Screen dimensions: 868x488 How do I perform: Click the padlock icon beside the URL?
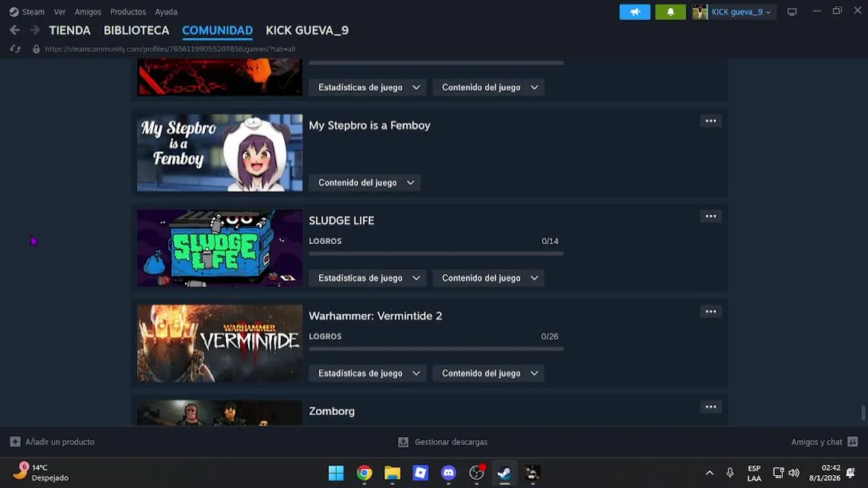coord(36,49)
